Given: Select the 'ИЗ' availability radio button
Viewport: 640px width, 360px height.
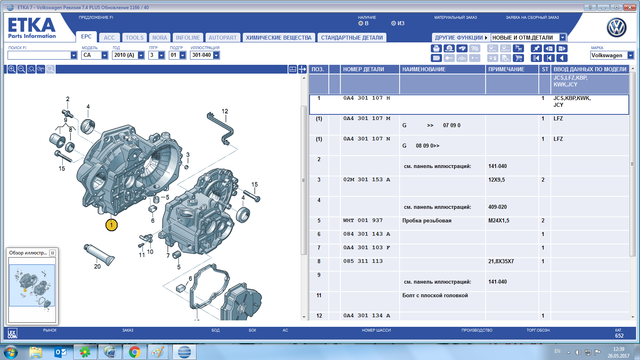Looking at the screenshot, I should tap(393, 23).
